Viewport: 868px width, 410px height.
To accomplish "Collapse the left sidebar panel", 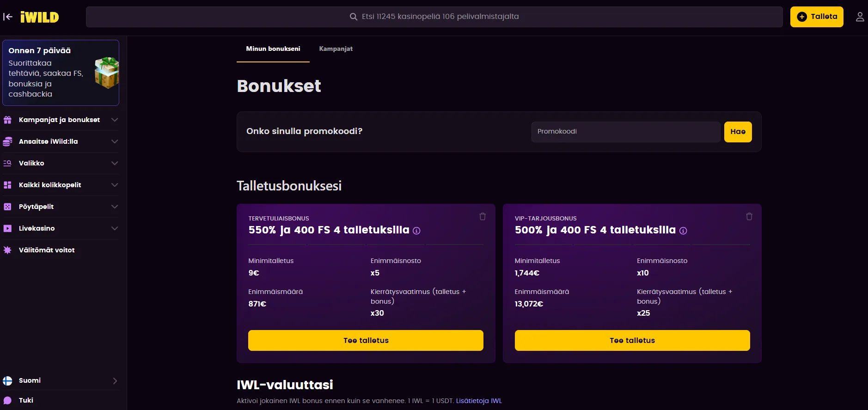I will 7,17.
